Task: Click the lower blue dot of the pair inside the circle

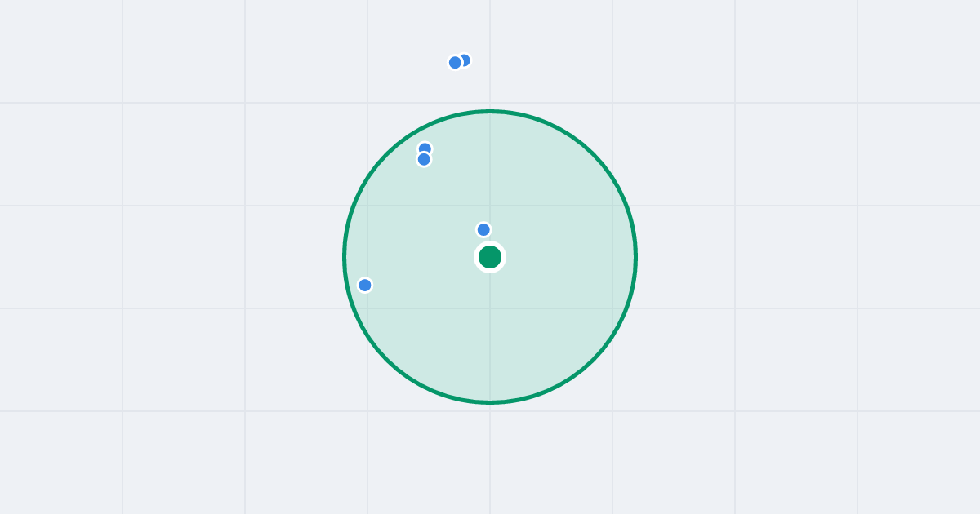Action: [x=424, y=159]
